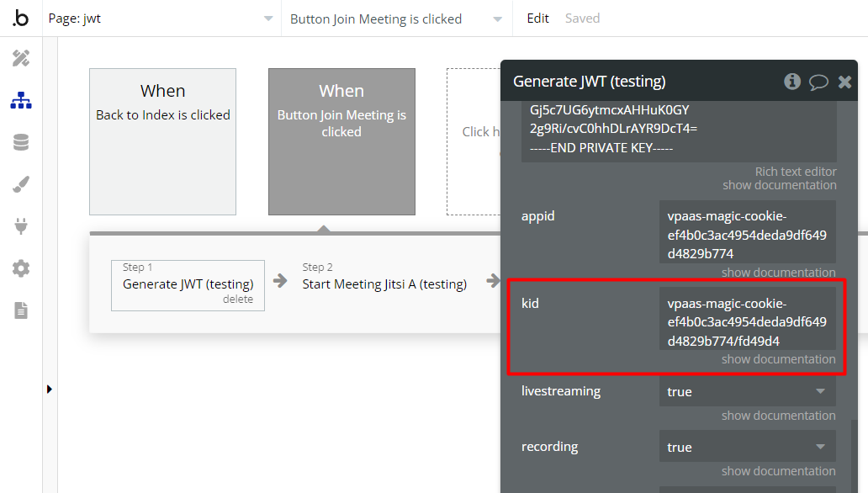Image resolution: width=868 pixels, height=493 pixels.
Task: Open the Workflow tab icon in sidebar
Action: pyautogui.click(x=21, y=101)
